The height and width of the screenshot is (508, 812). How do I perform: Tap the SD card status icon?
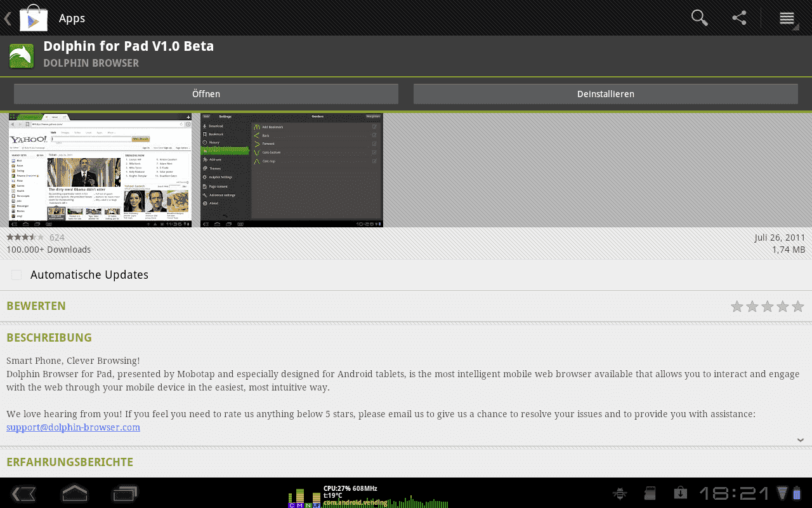(x=650, y=493)
